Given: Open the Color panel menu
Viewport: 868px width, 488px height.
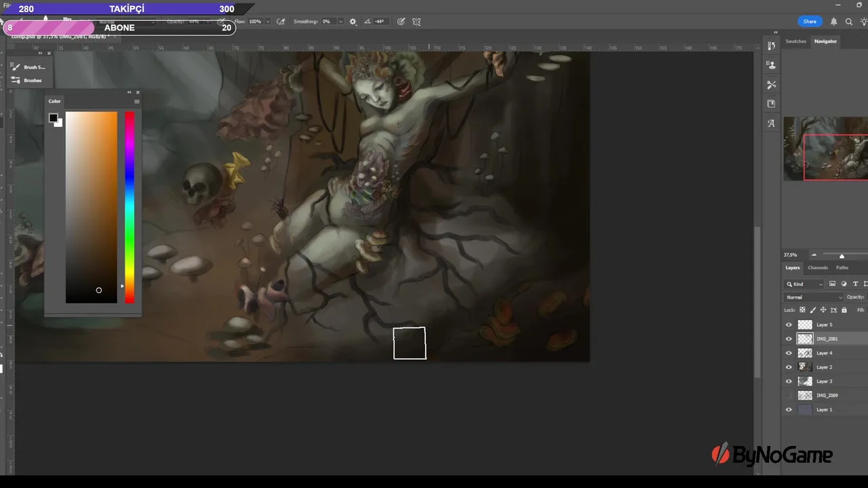Looking at the screenshot, I should coord(137,102).
